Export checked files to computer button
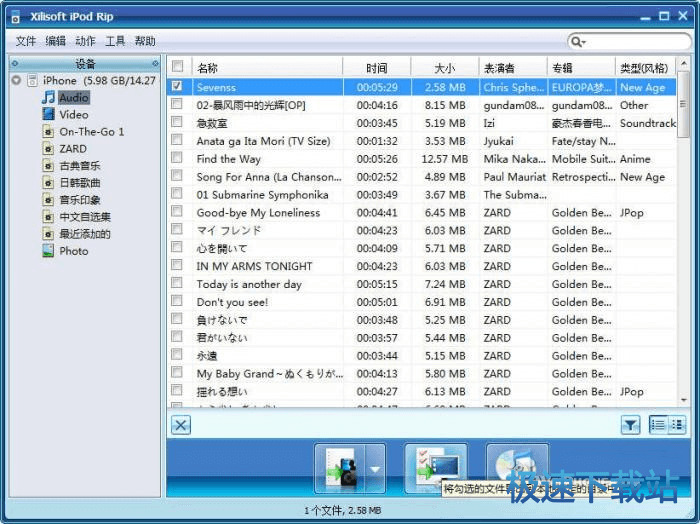Viewport: 700px width, 524px height. click(x=436, y=469)
